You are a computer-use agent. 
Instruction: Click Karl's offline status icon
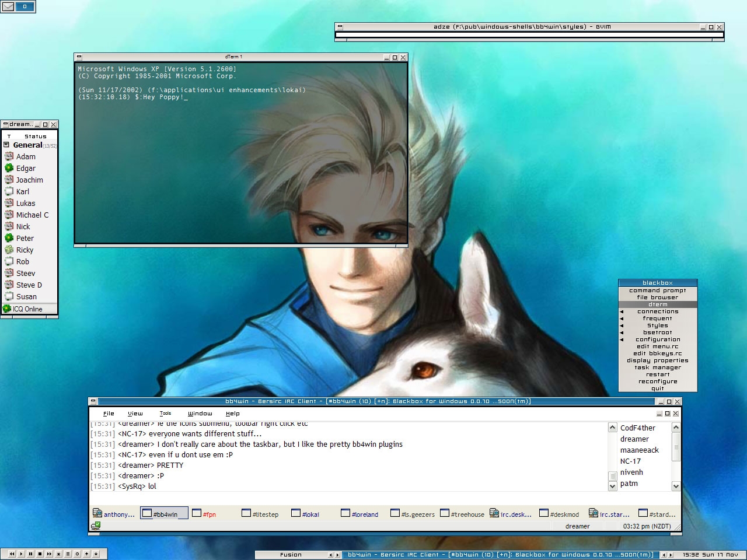coord(9,191)
